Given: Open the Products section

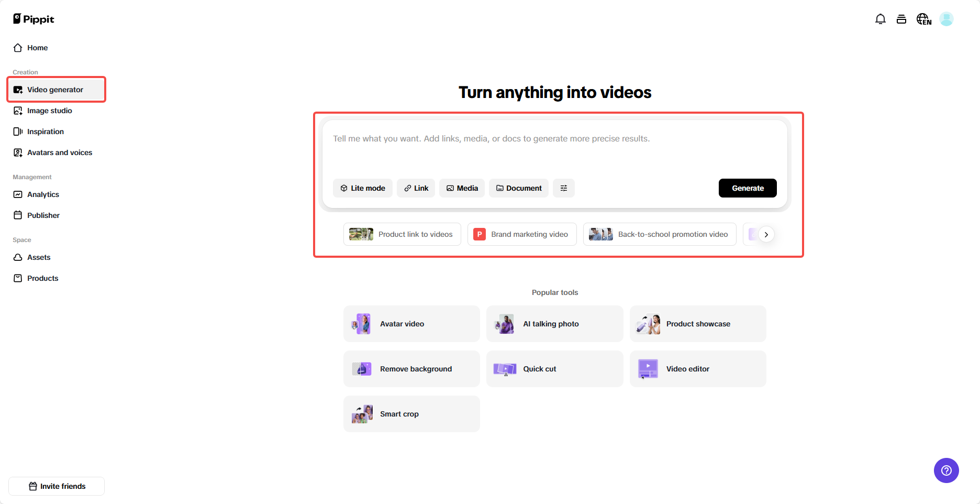Looking at the screenshot, I should click(42, 278).
